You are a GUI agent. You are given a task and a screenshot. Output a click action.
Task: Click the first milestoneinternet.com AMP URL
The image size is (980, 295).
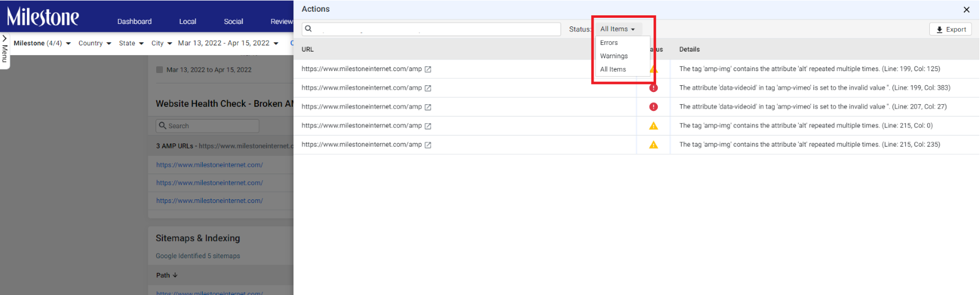click(x=209, y=165)
